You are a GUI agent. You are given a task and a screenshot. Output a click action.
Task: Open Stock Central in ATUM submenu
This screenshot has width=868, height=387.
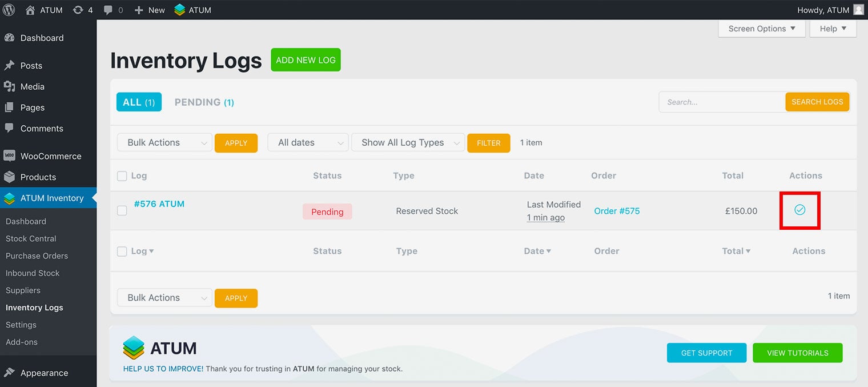[x=31, y=238]
